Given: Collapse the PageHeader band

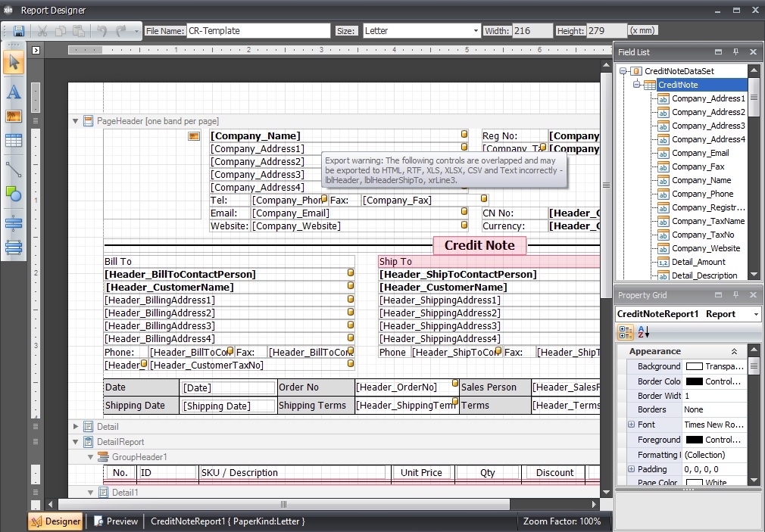Looking at the screenshot, I should [x=75, y=121].
